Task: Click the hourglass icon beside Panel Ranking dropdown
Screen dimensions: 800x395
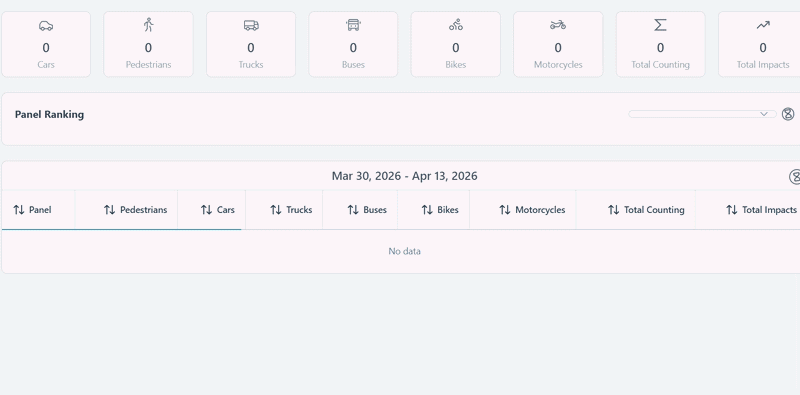Action: (788, 114)
